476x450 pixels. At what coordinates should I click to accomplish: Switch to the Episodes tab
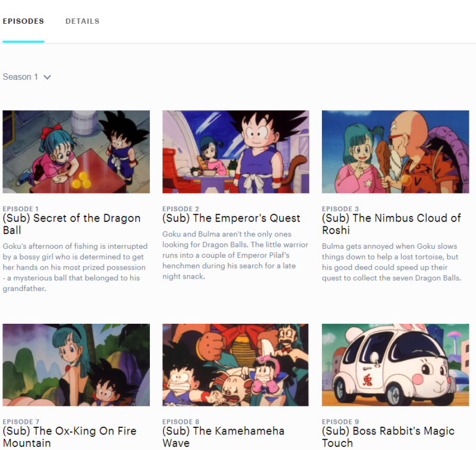coord(23,21)
